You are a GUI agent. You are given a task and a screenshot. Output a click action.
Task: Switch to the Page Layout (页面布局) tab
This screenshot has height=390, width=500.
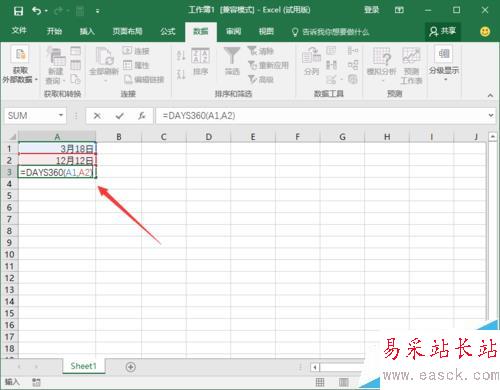pos(127,31)
